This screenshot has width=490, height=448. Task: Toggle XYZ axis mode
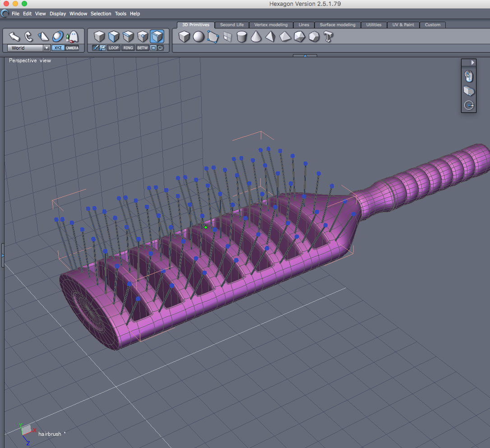tap(58, 48)
